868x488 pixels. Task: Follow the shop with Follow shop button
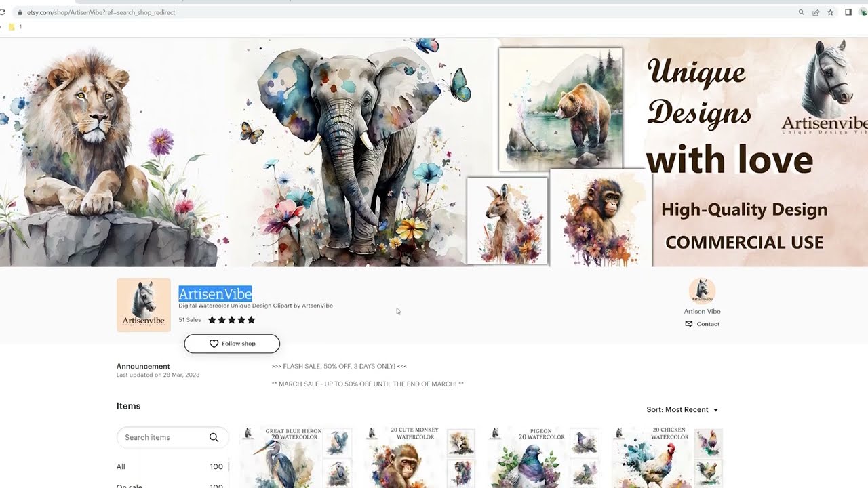point(232,344)
